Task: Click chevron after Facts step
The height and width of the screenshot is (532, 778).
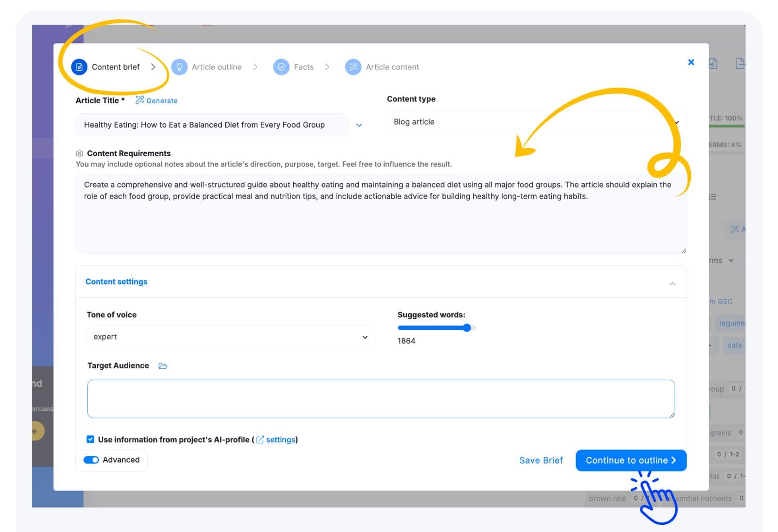Action: coord(327,67)
